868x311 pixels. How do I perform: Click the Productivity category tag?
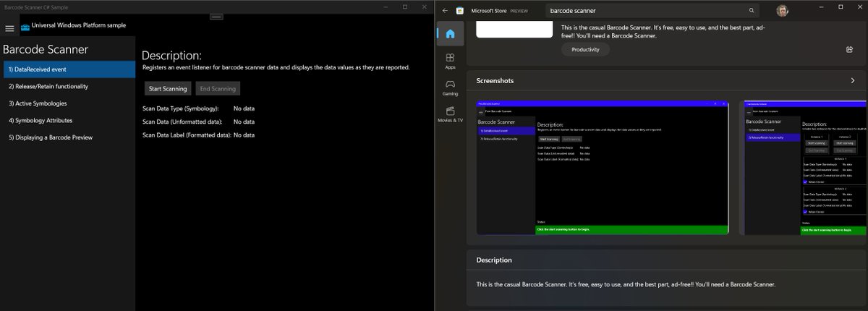click(585, 49)
